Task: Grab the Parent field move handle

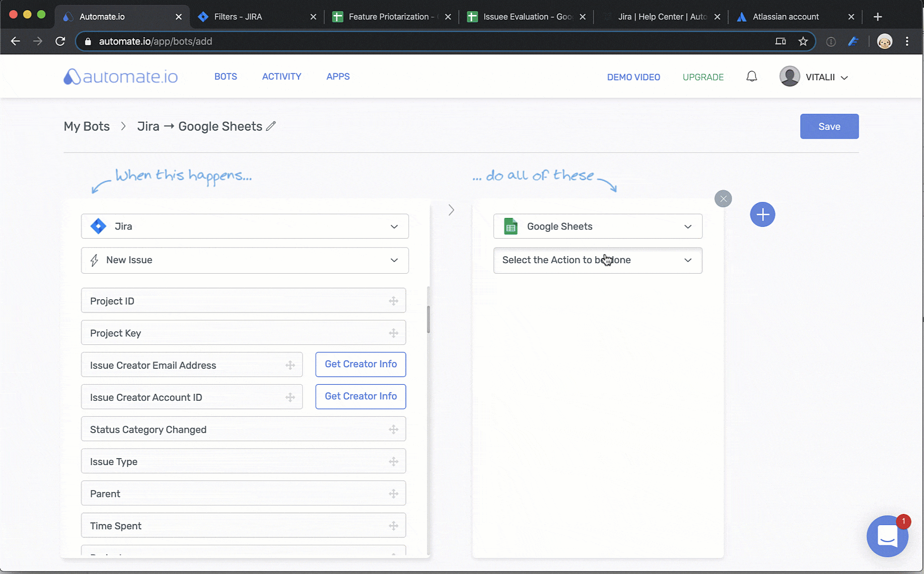Action: pyautogui.click(x=393, y=494)
